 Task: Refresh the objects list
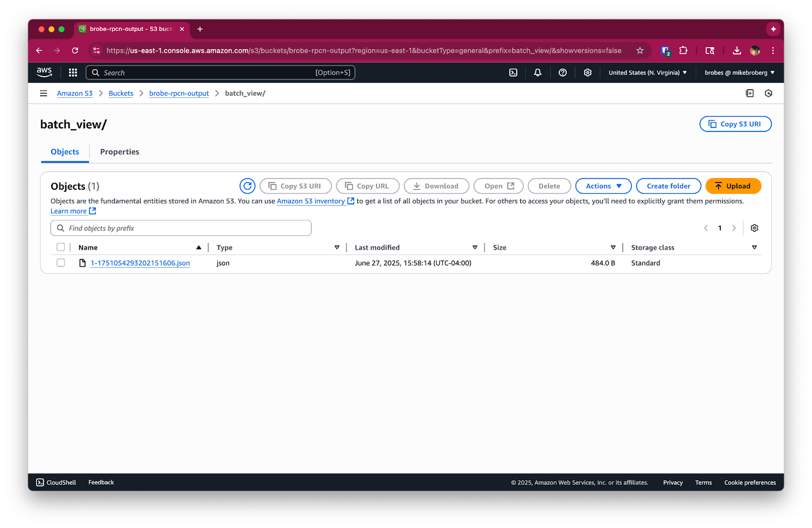(x=247, y=186)
